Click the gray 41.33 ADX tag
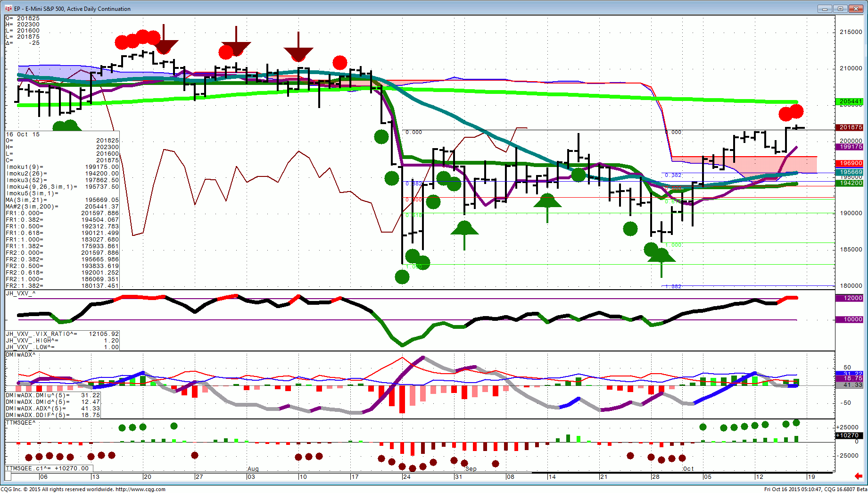Viewport: 868px width, 493px height. (x=849, y=385)
